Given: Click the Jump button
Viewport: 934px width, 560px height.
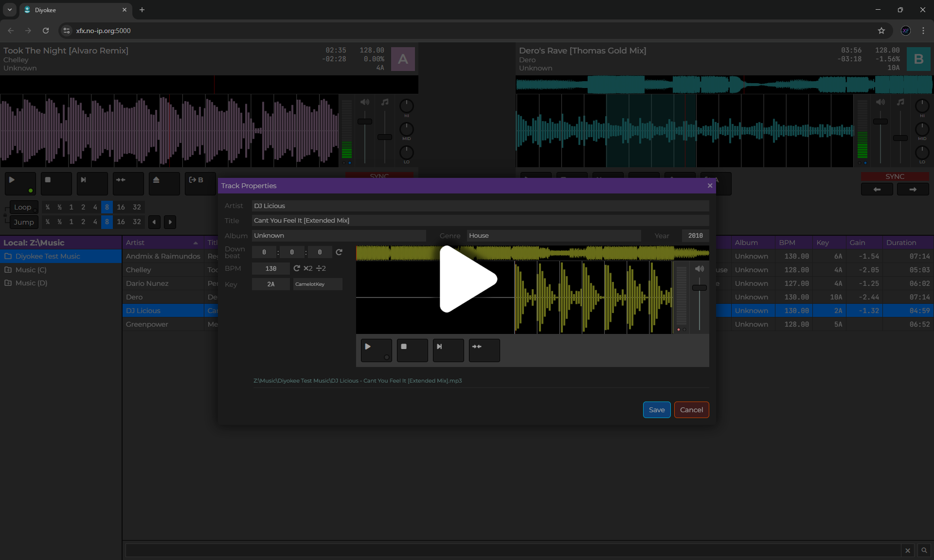Looking at the screenshot, I should pyautogui.click(x=24, y=222).
